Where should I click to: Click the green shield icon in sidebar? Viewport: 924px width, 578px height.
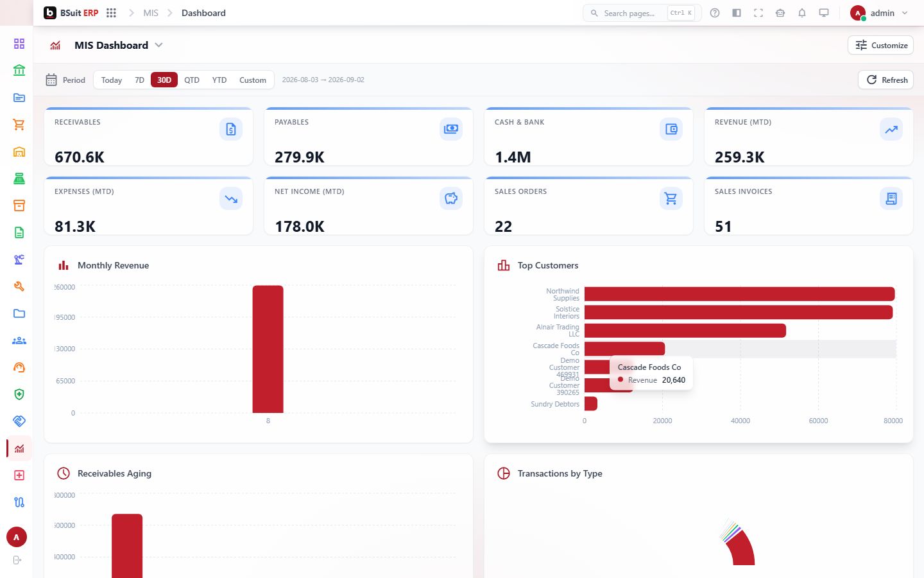tap(19, 394)
